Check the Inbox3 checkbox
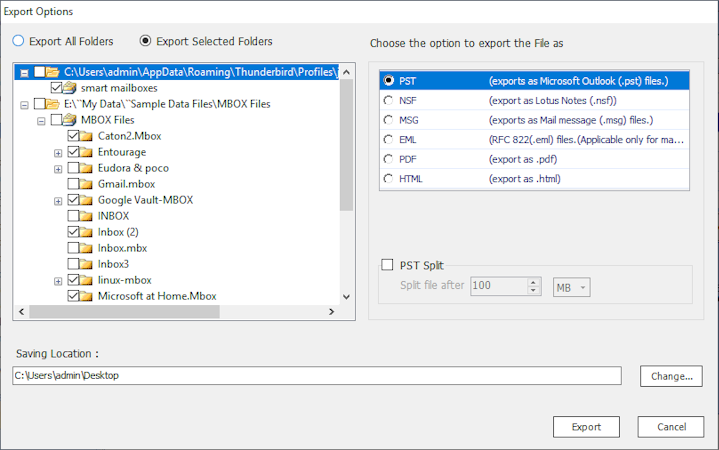This screenshot has height=450, width=719. coord(73,264)
